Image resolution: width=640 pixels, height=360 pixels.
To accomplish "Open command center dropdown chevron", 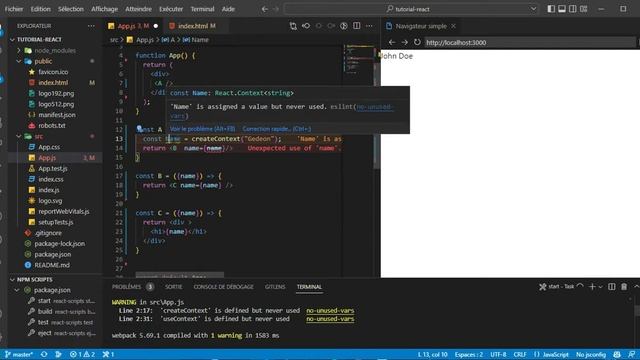I will tap(533, 9).
